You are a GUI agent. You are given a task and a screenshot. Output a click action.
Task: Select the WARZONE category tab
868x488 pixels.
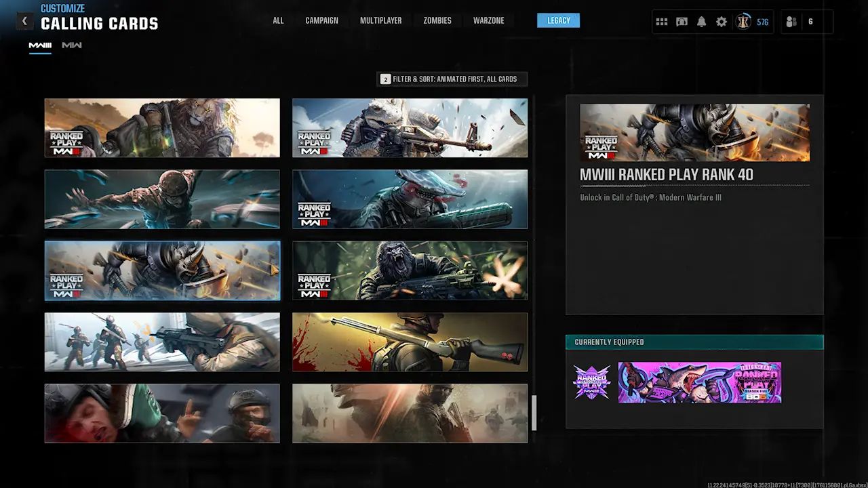488,21
